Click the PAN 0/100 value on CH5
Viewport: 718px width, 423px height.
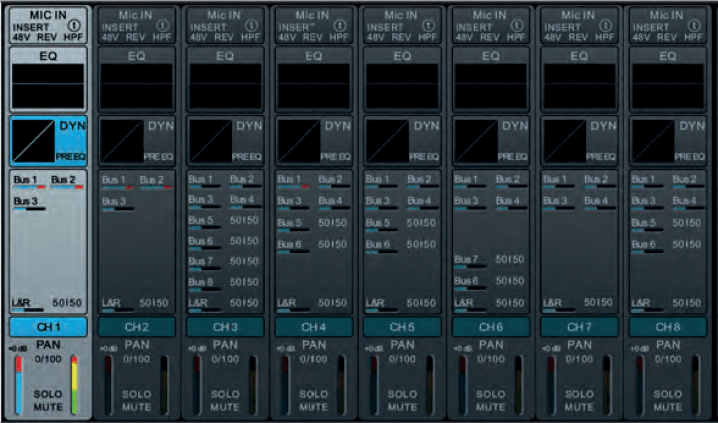(403, 359)
